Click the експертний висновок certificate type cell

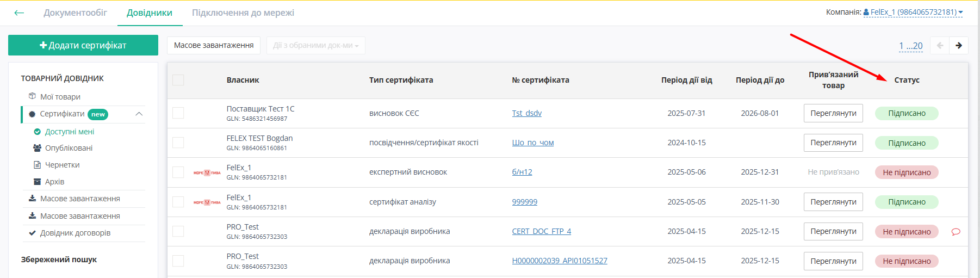pyautogui.click(x=408, y=172)
